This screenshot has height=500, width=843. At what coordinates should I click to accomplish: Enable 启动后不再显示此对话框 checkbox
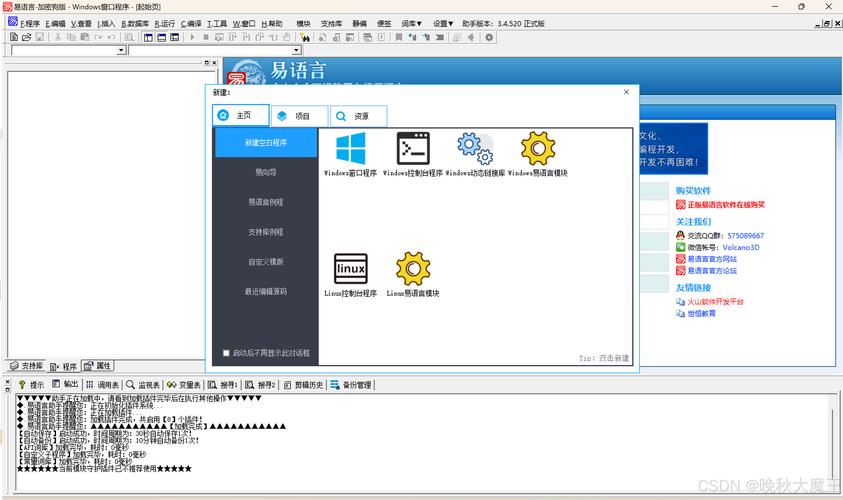pos(226,353)
